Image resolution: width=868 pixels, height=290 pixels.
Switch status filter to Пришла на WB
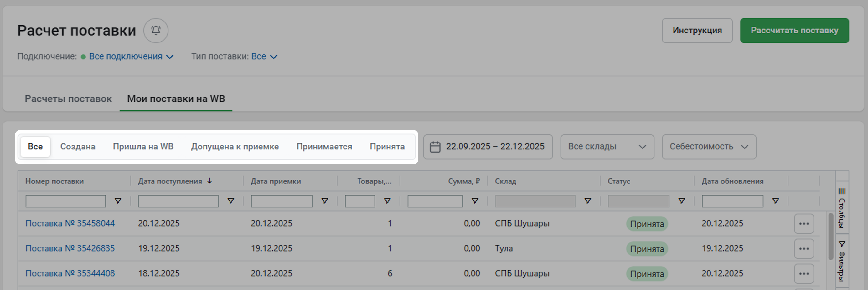(x=143, y=147)
